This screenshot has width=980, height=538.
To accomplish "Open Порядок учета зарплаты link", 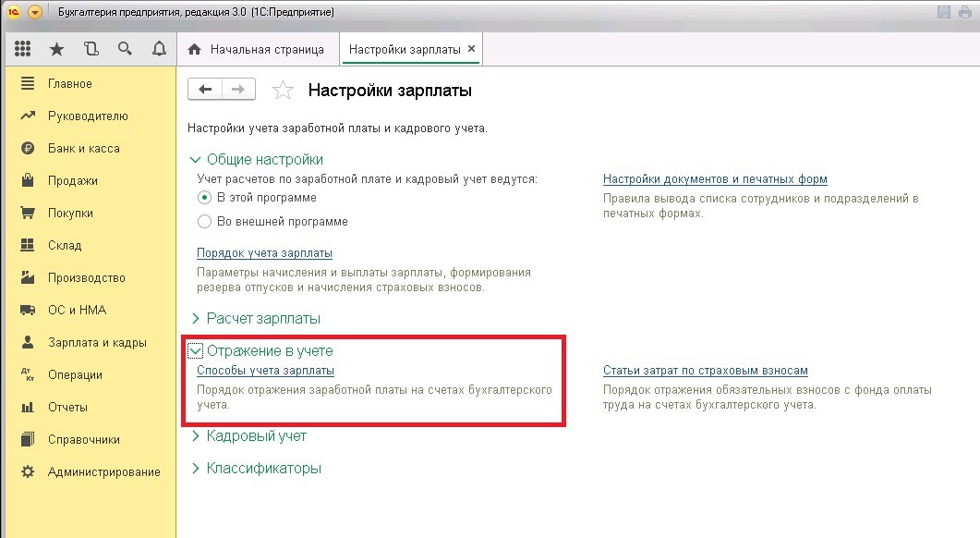I will pos(264,253).
